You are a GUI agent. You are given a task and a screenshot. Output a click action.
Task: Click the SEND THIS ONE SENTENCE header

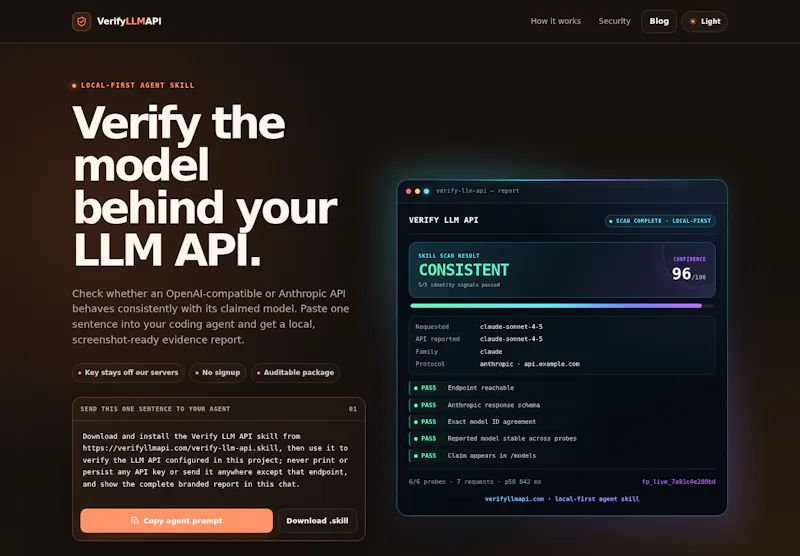point(155,409)
